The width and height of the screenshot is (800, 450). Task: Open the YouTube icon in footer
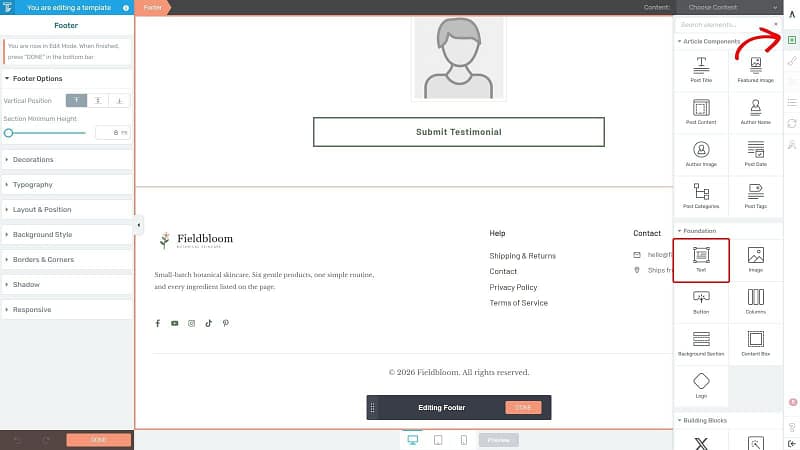[x=174, y=323]
